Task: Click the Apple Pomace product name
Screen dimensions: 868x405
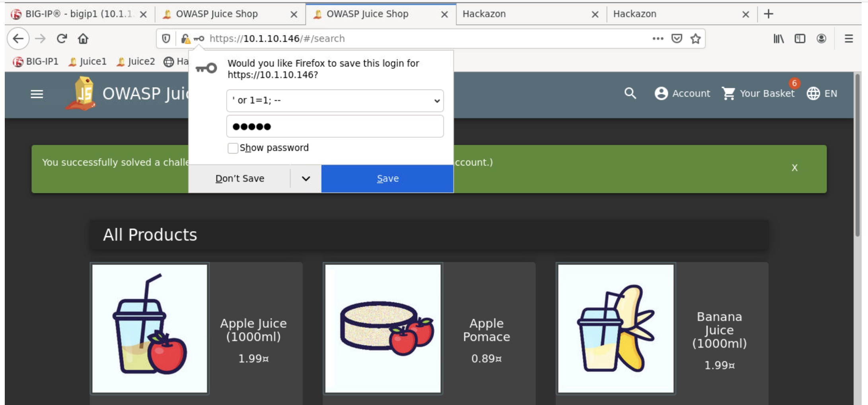Action: (x=487, y=330)
